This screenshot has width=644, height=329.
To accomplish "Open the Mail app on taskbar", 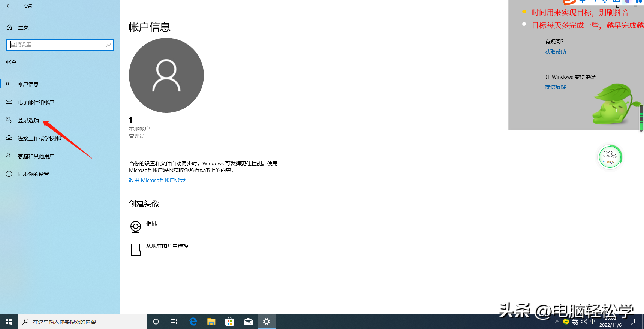I will [248, 322].
